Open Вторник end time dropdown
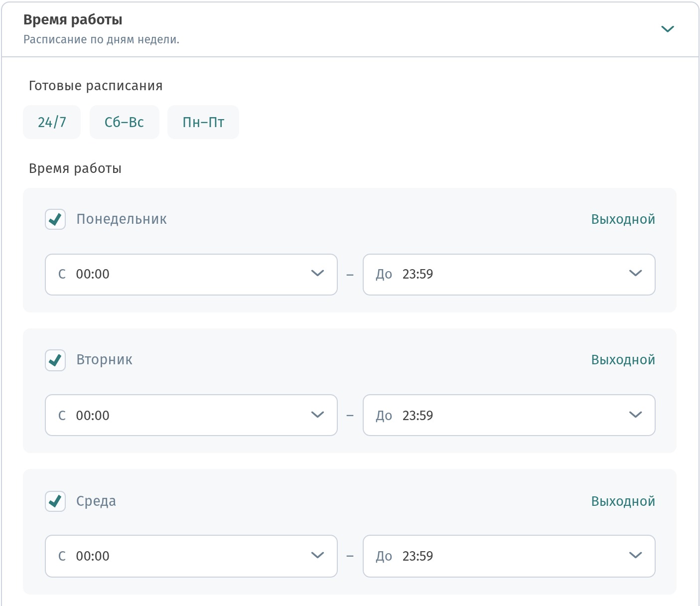The width and height of the screenshot is (700, 606). [x=509, y=415]
